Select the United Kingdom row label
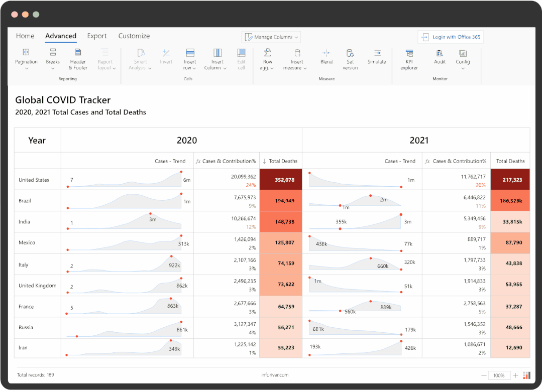Image resolution: width=542 pixels, height=392 pixels. pos(37,286)
